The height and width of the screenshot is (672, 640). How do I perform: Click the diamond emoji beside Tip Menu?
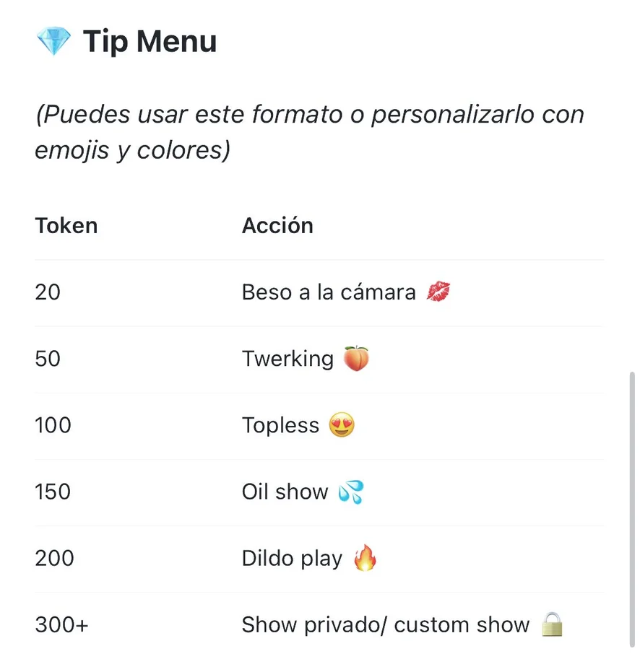click(53, 42)
